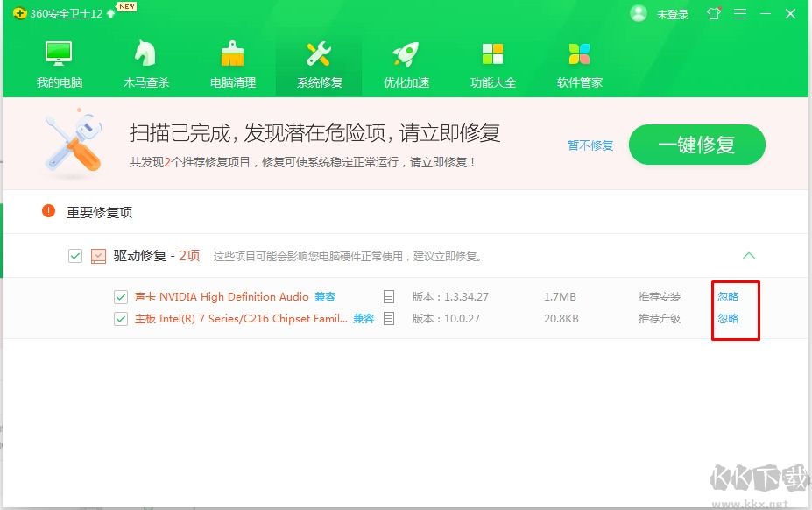This screenshot has width=812, height=510.
Task: Uncheck Intel 7 Series chipset driver
Action: pos(121,319)
